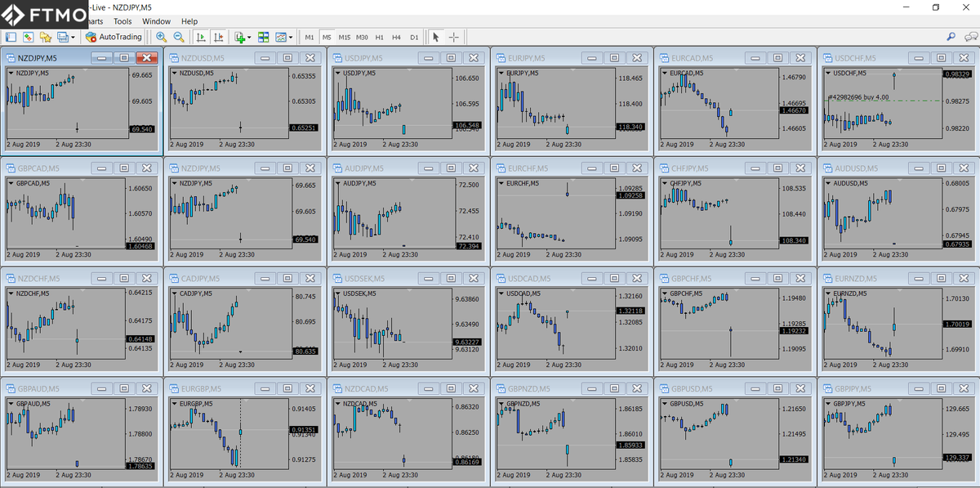Activate the CHFJPY,M5 chart window title
The height and width of the screenshot is (488, 980).
(x=691, y=168)
